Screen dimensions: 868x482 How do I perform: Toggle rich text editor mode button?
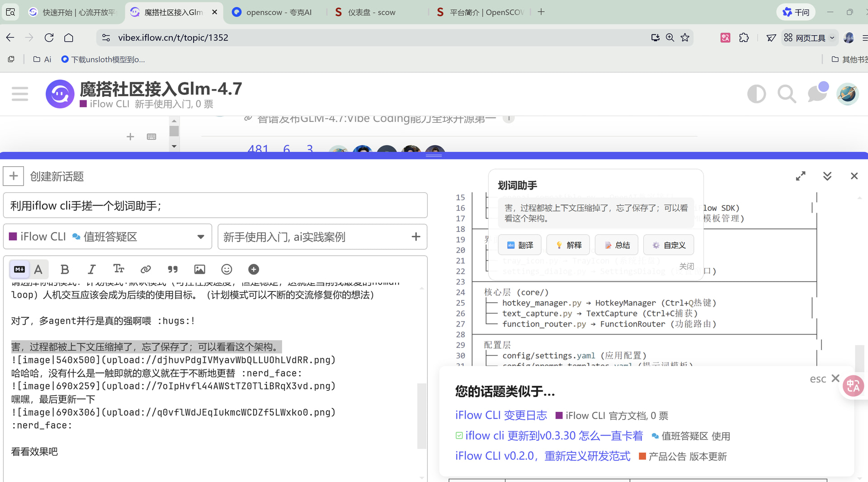(38, 269)
